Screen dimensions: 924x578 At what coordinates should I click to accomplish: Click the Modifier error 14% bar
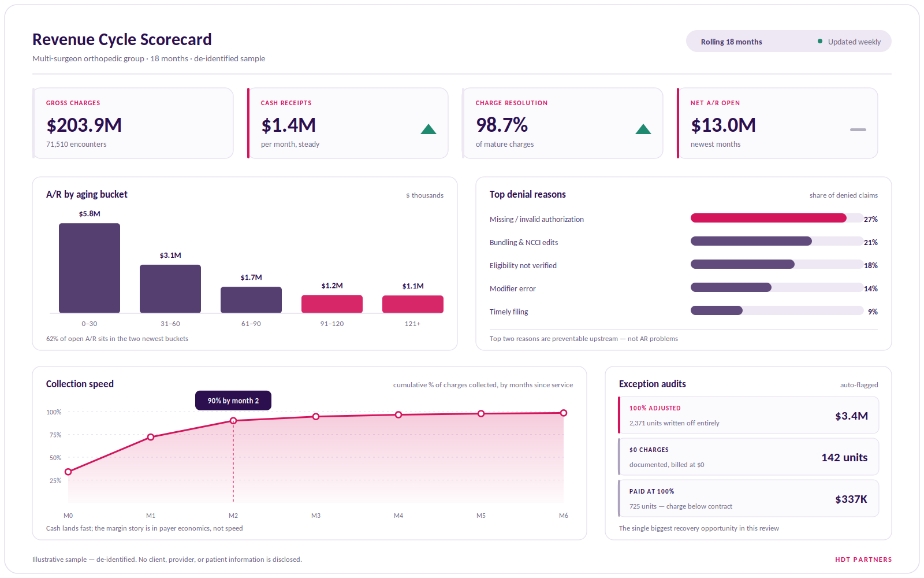point(731,287)
